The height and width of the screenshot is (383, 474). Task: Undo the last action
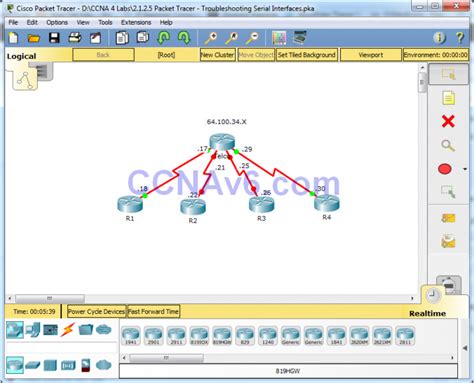pyautogui.click(x=163, y=38)
